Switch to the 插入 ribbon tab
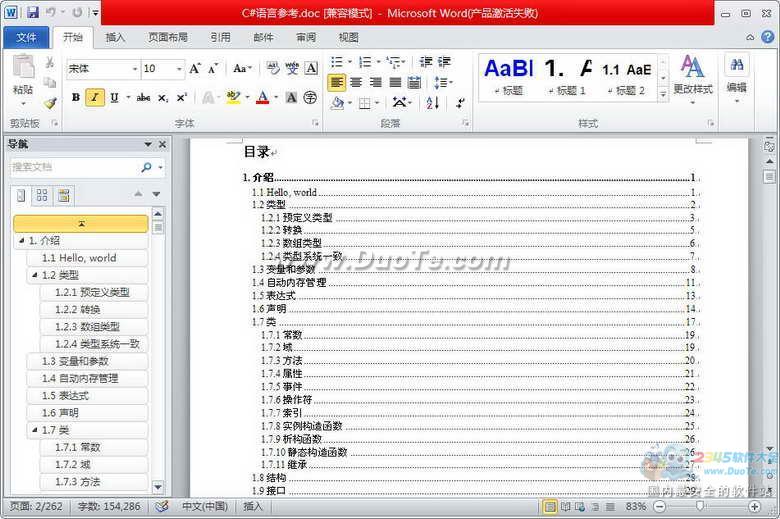The image size is (780, 519). pyautogui.click(x=115, y=37)
